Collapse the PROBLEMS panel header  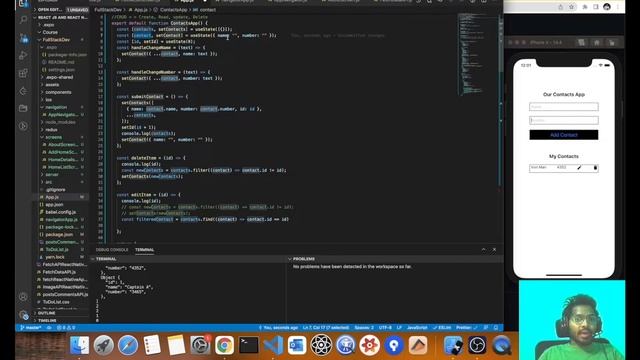[x=304, y=259]
